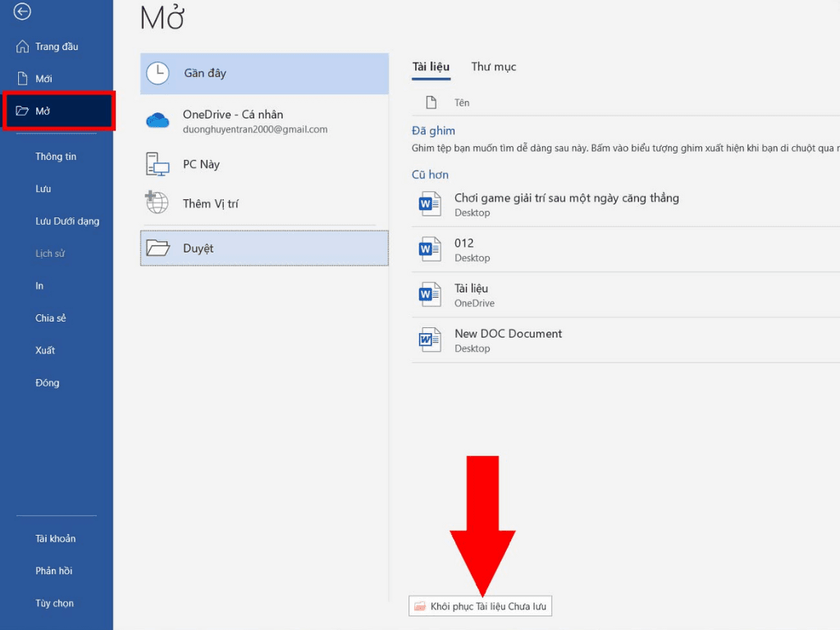The image size is (840, 630).
Task: Open the Mở menu item
Action: click(x=43, y=111)
